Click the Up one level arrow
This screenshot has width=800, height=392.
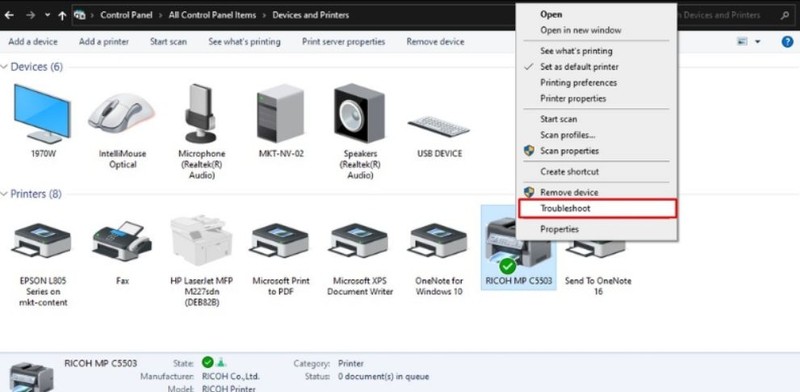pyautogui.click(x=62, y=15)
